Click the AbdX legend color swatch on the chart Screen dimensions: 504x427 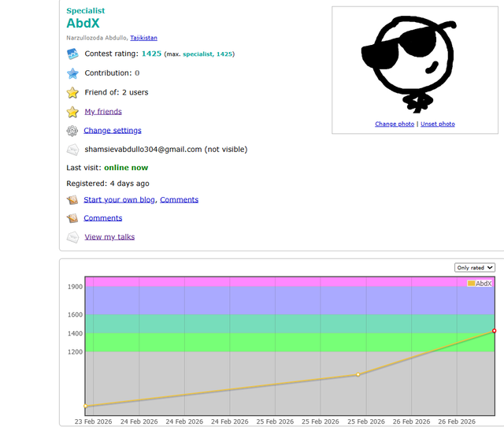tap(471, 284)
